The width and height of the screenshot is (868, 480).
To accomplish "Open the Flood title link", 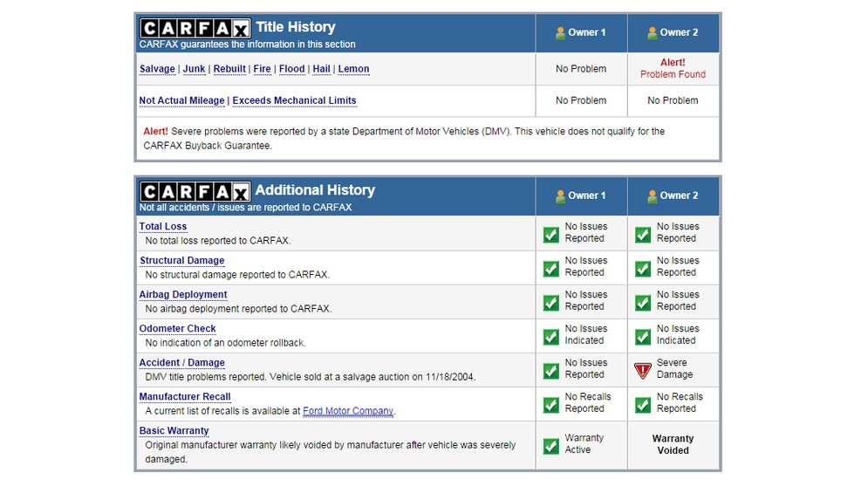I will (x=292, y=69).
